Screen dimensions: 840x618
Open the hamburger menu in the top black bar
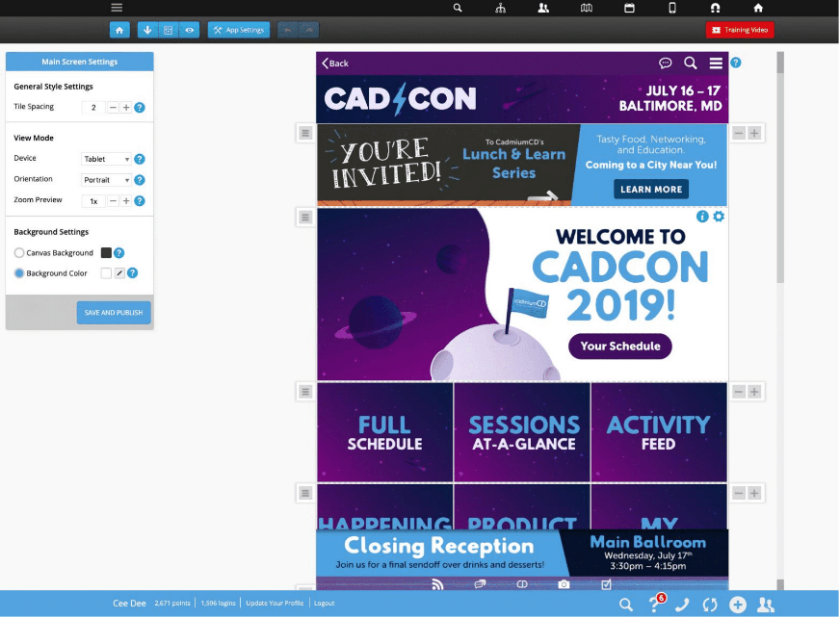117,8
